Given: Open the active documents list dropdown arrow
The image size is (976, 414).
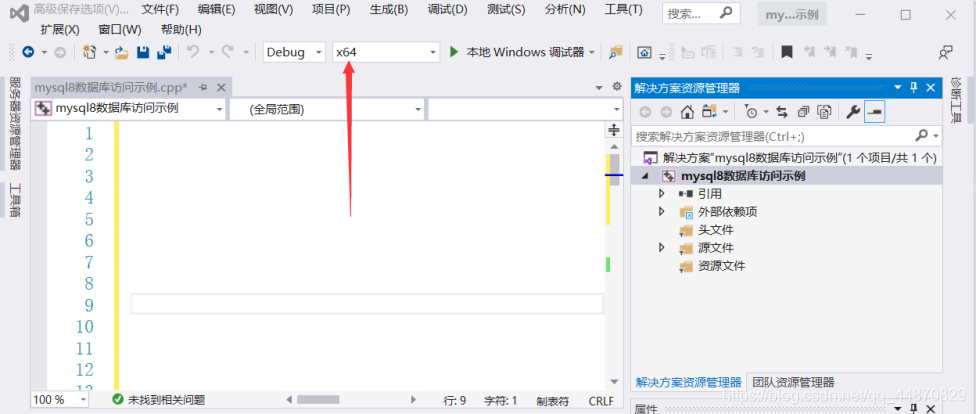Looking at the screenshot, I should tap(599, 87).
